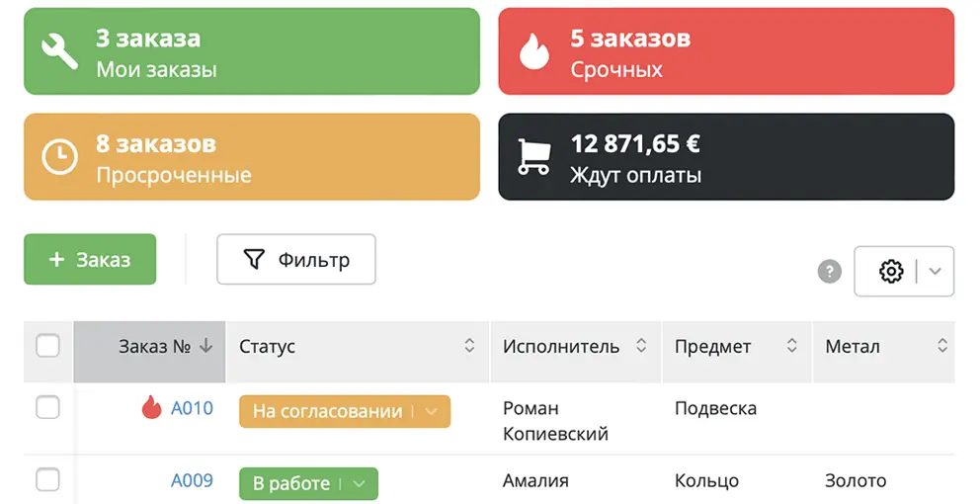This screenshot has height=504, width=980.
Task: Toggle the select-all checkbox in table header
Action: pos(47,346)
